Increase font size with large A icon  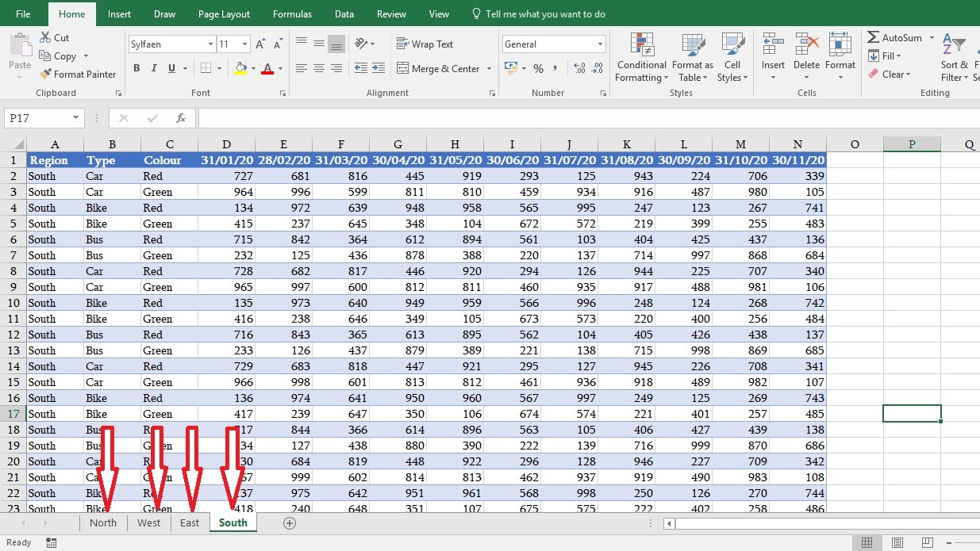[260, 44]
